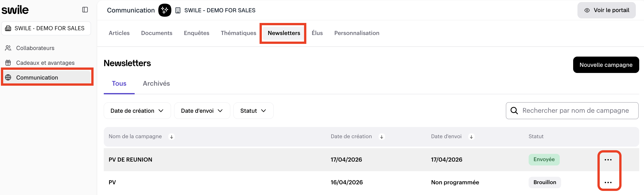Sort by Nom de la campagne arrow
The image size is (644, 195).
coord(171,137)
